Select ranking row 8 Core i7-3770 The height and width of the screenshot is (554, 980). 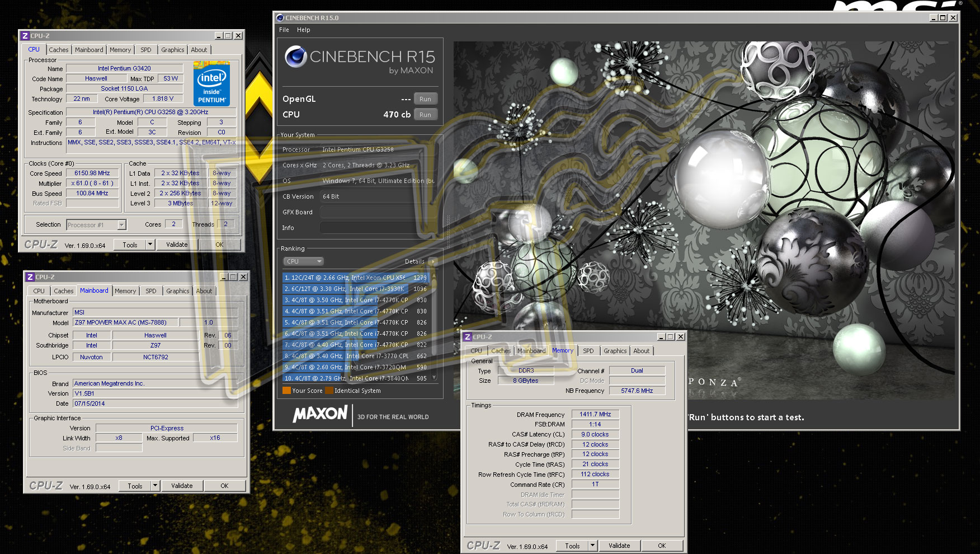[356, 356]
